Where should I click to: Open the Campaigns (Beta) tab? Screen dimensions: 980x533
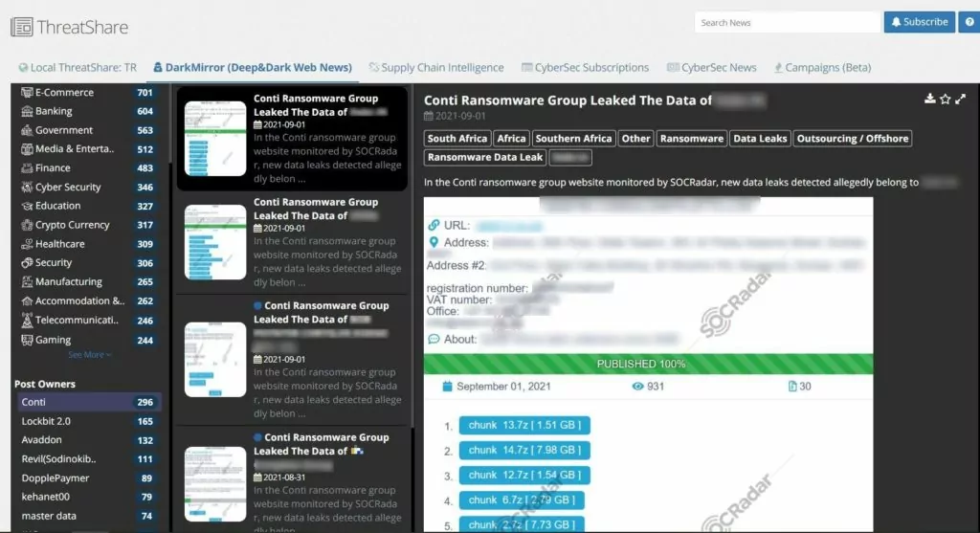pos(822,68)
